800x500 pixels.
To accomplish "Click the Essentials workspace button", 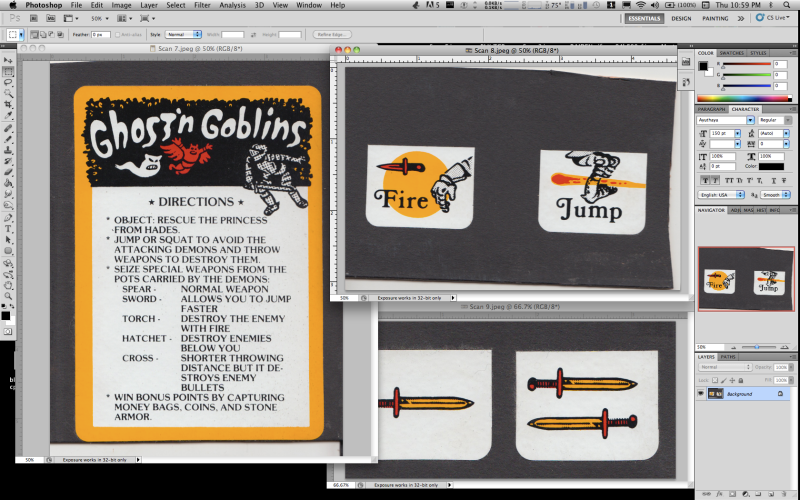I will pos(644,18).
